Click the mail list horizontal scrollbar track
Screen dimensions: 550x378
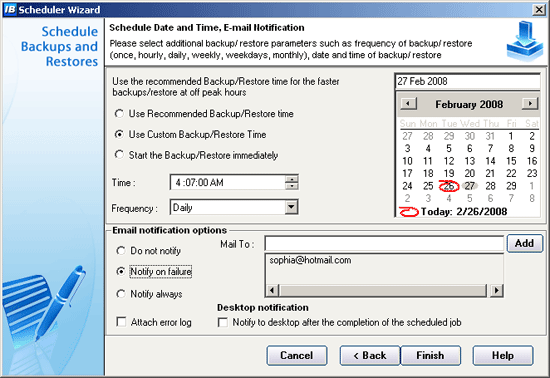383,290
